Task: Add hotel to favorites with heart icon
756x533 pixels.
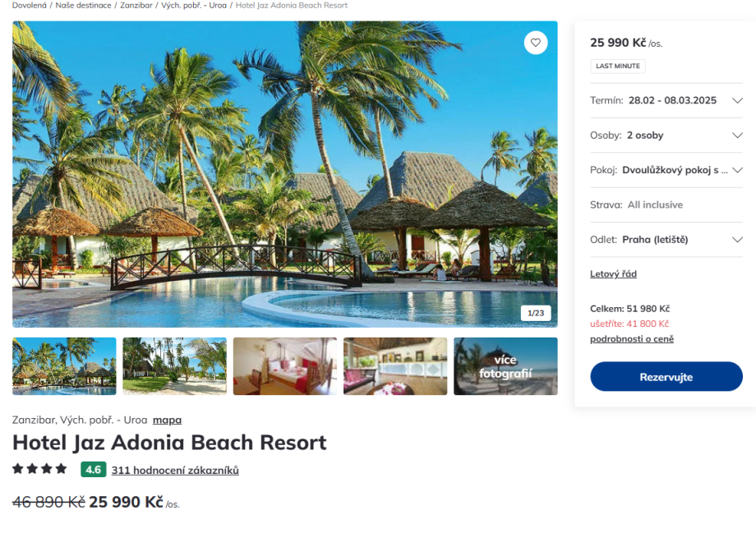Action: click(536, 43)
